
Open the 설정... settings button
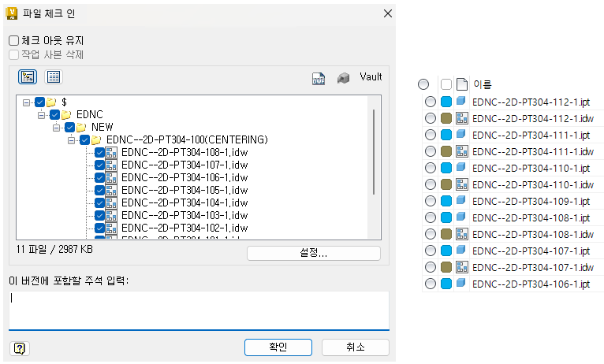313,253
